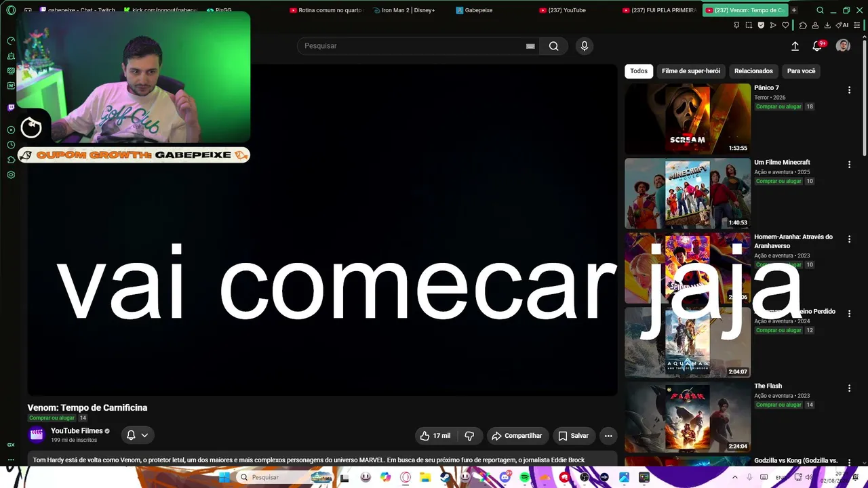This screenshot has height=488, width=868.
Task: Open browser tab search magnifier
Action: coord(820,10)
